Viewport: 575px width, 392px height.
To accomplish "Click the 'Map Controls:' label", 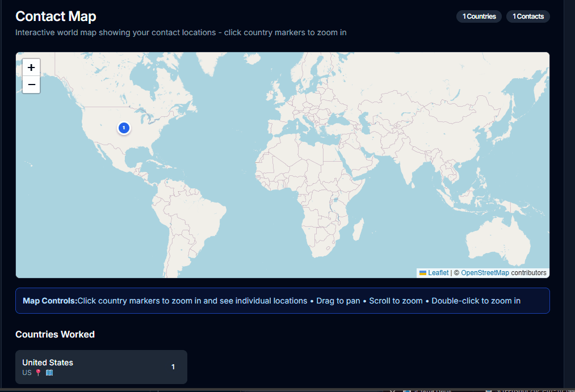I will (x=50, y=301).
